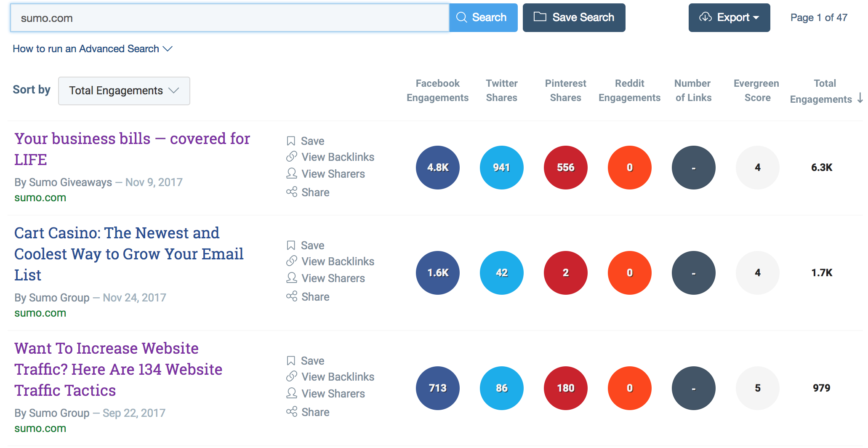The image size is (868, 448).
Task: Click the 941 Twitter shares circle
Action: [x=502, y=168]
